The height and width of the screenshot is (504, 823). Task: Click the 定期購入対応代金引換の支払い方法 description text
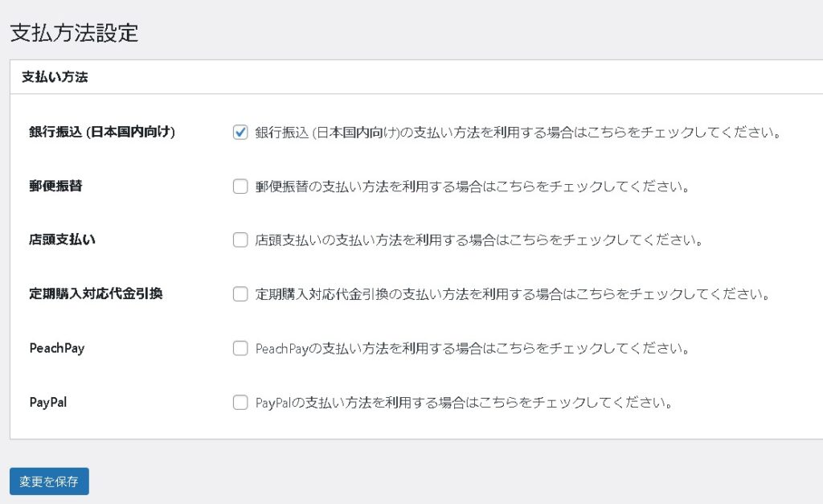click(x=513, y=294)
